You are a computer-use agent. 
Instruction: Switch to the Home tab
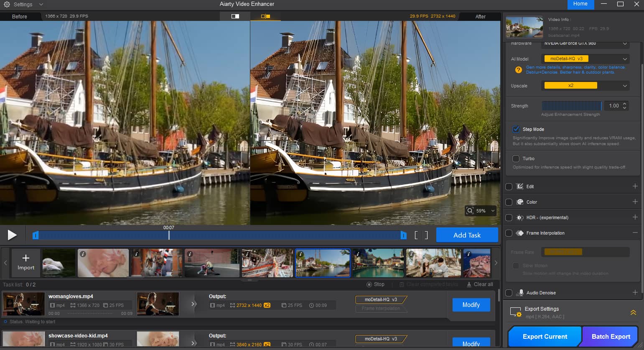click(x=580, y=4)
